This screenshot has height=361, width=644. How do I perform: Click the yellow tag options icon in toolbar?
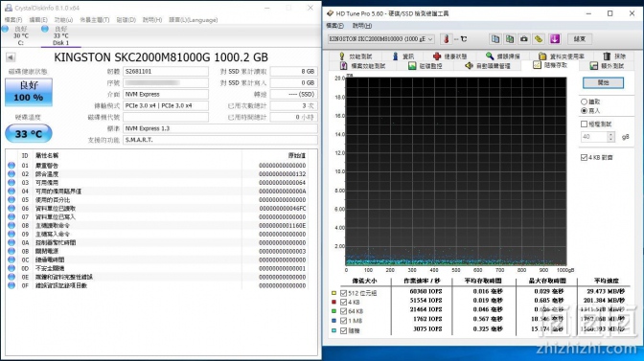(x=539, y=39)
